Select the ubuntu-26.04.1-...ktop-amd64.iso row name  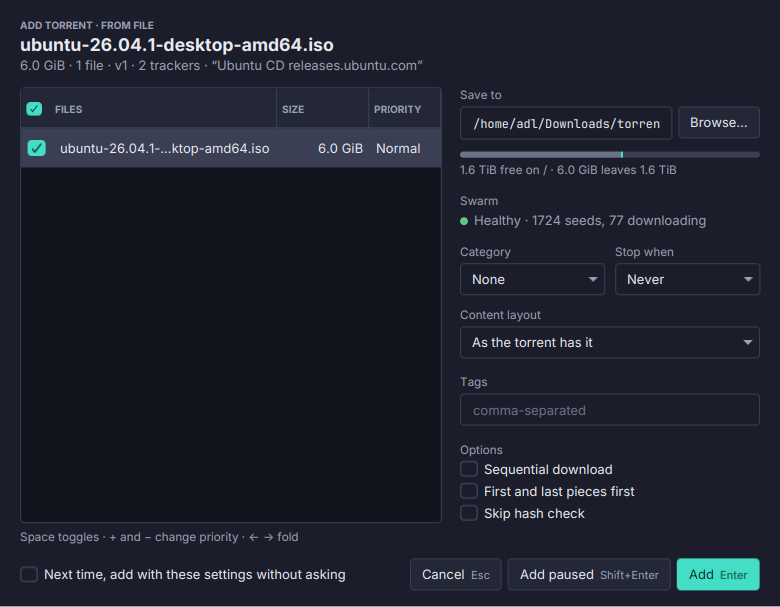click(x=165, y=148)
